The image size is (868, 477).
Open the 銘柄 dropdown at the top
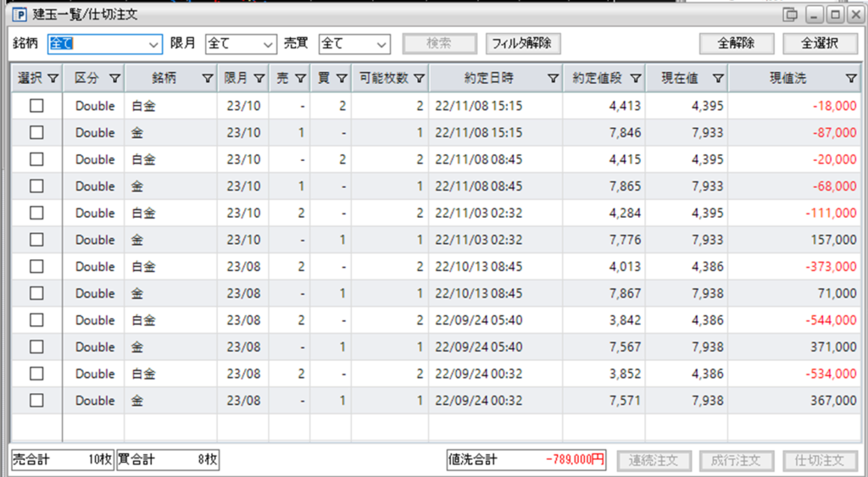pos(105,44)
